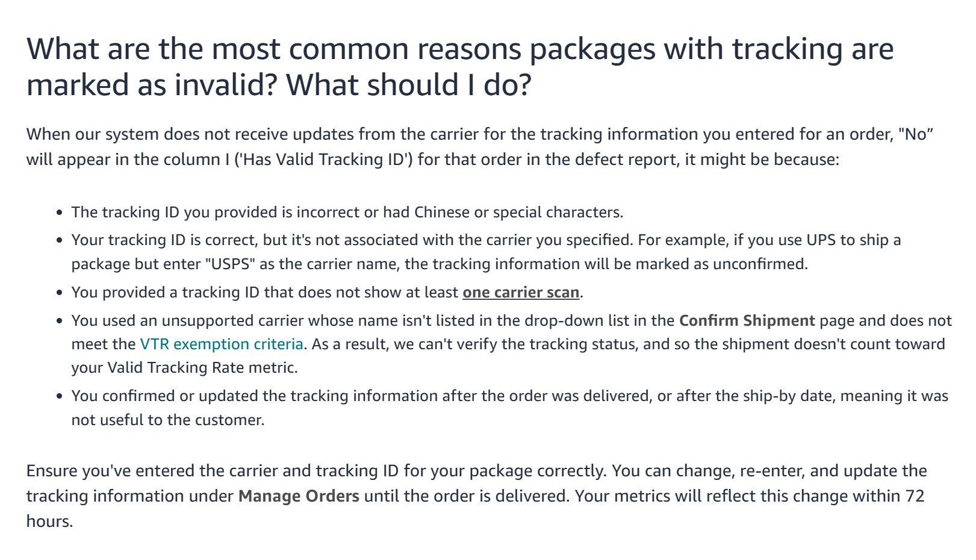976x560 pixels.
Task: Select the bullet about Chinese or special characters
Action: [x=347, y=212]
